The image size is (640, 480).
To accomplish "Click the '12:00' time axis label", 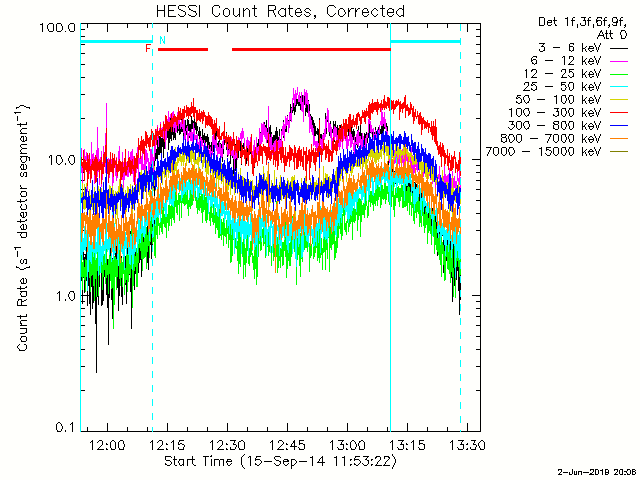I will (108, 445).
